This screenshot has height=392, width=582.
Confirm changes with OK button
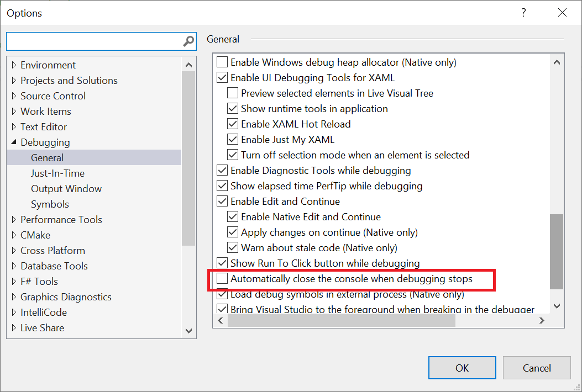click(x=462, y=368)
